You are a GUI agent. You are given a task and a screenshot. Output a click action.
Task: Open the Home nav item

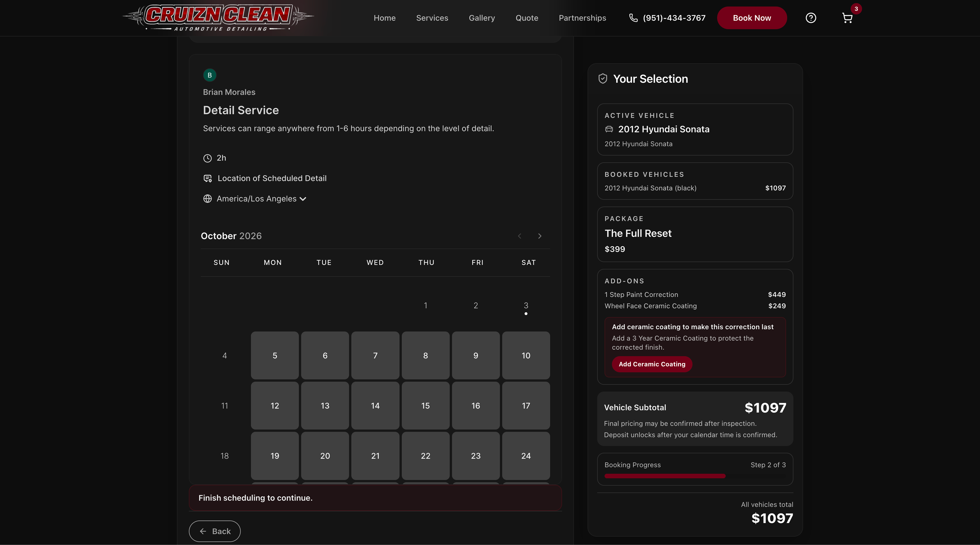[x=384, y=18]
